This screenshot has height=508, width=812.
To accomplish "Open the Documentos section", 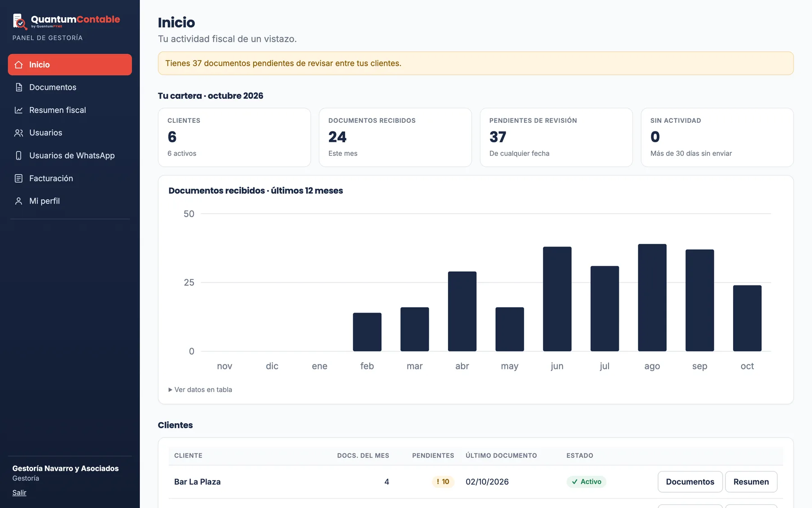I will click(70, 87).
